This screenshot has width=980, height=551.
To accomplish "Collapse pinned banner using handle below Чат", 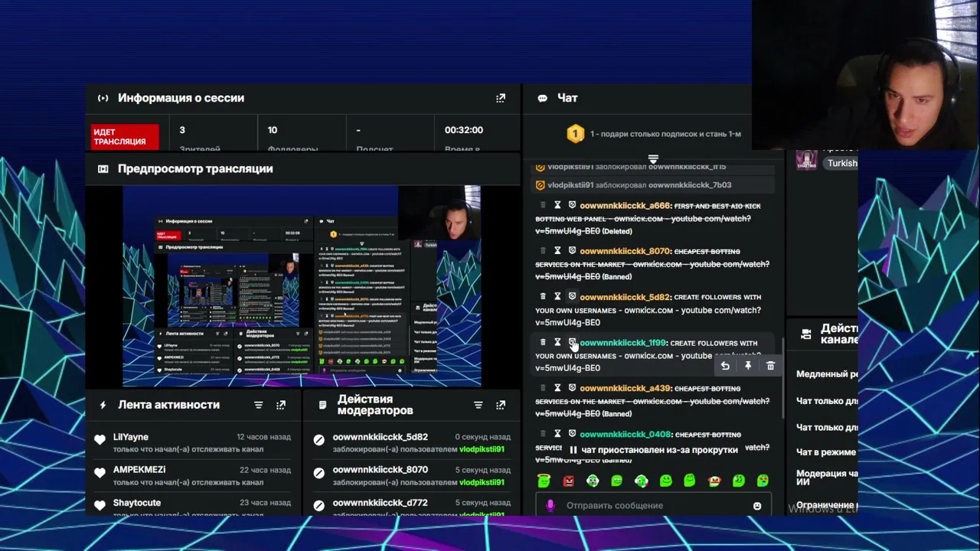I will [653, 159].
